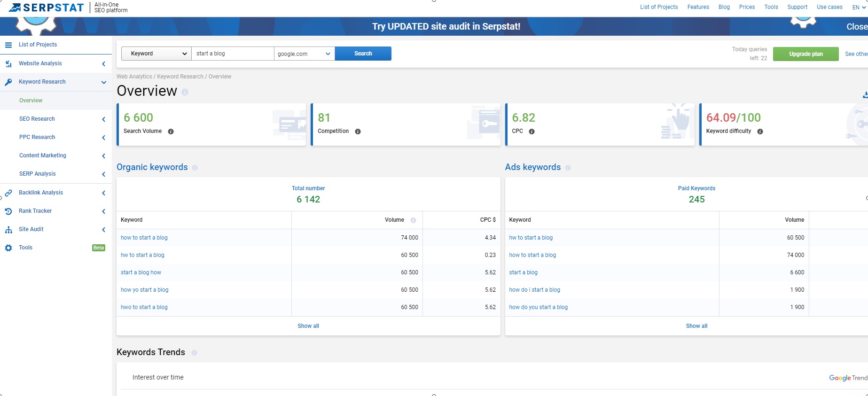This screenshot has height=396, width=868.
Task: Click the blue Search button
Action: coord(363,54)
